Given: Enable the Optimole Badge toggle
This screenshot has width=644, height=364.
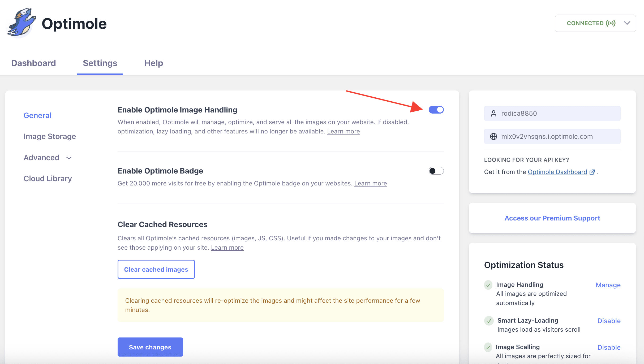Looking at the screenshot, I should coord(436,171).
